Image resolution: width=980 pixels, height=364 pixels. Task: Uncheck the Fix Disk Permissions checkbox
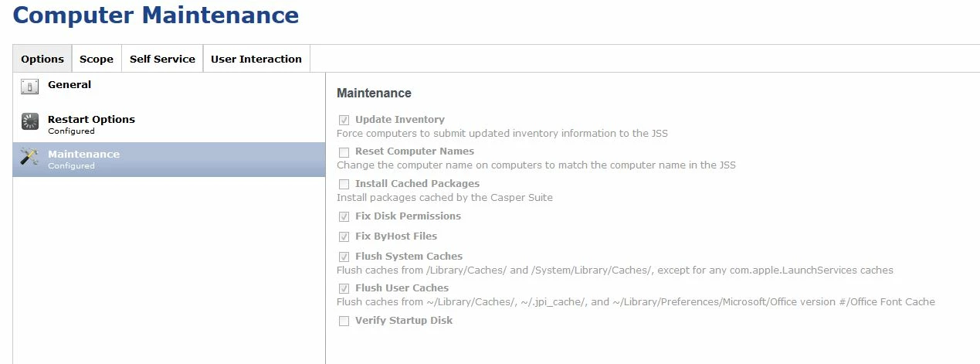pos(344,217)
